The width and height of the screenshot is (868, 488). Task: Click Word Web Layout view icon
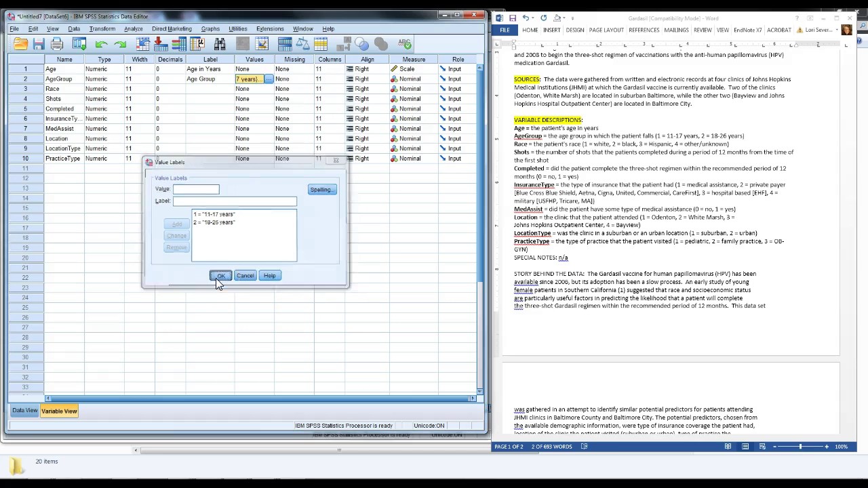tap(763, 447)
